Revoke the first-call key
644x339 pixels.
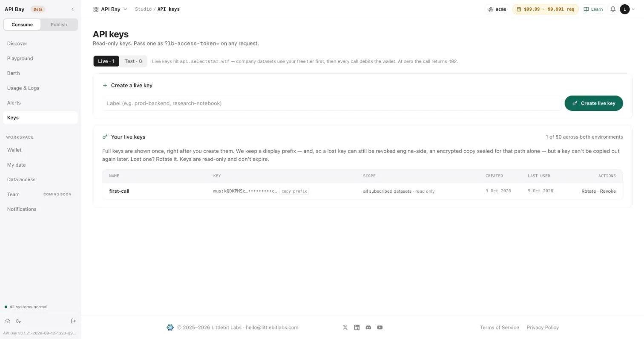(608, 191)
